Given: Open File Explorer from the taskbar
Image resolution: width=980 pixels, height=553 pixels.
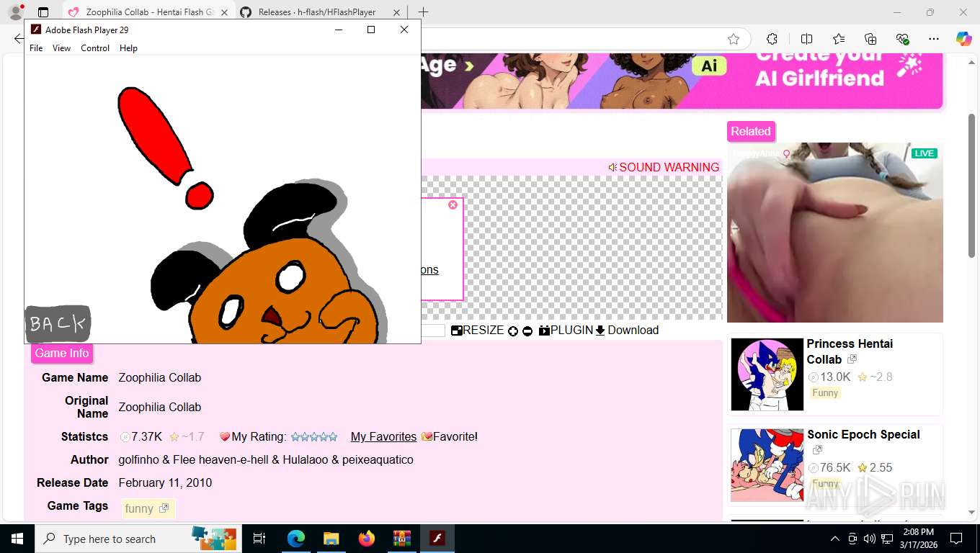Looking at the screenshot, I should tap(331, 539).
